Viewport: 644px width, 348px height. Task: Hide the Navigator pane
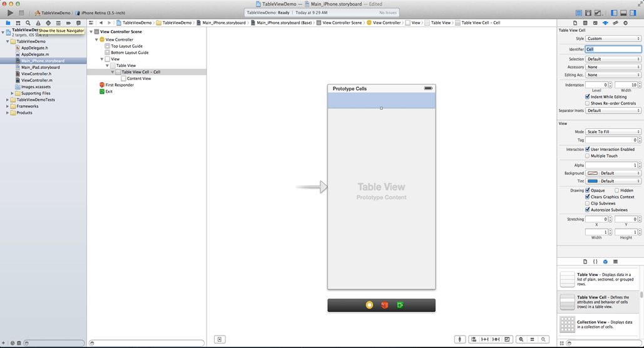tap(614, 13)
